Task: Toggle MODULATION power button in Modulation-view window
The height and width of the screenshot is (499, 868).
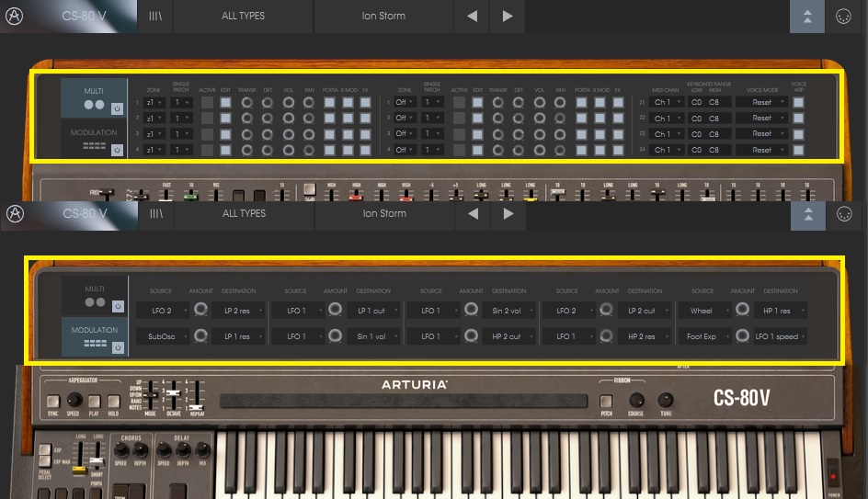Action: [x=118, y=347]
